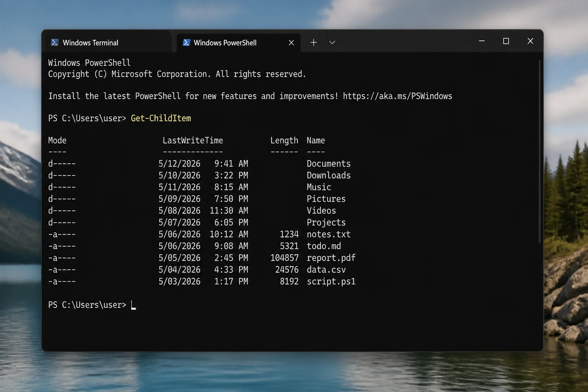Select the Downloads folder name
This screenshot has height=392, width=588.
(328, 175)
